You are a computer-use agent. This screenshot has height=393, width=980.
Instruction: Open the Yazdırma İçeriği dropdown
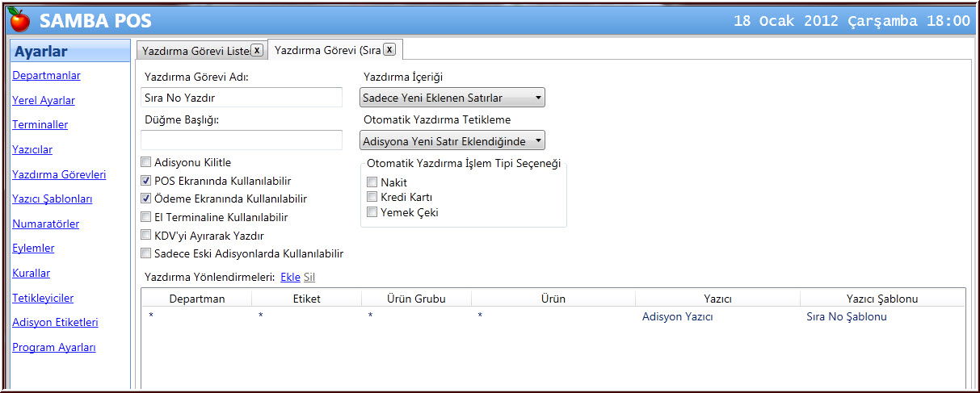(452, 98)
